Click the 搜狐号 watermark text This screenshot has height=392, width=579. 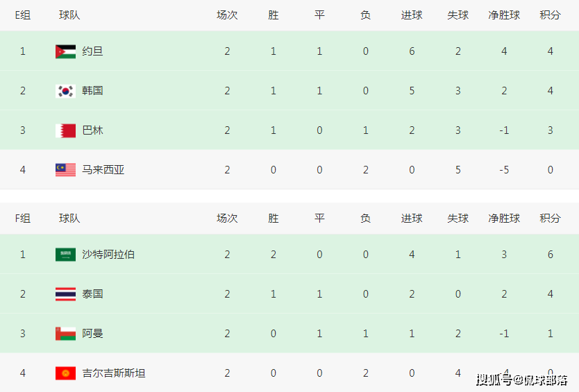(x=494, y=380)
